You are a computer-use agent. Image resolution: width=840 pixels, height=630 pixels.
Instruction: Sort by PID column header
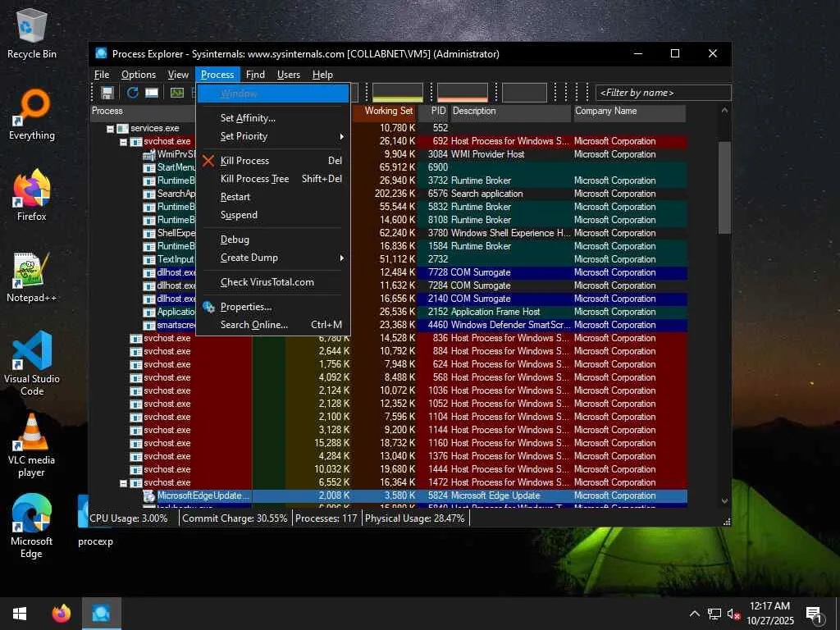pyautogui.click(x=433, y=112)
